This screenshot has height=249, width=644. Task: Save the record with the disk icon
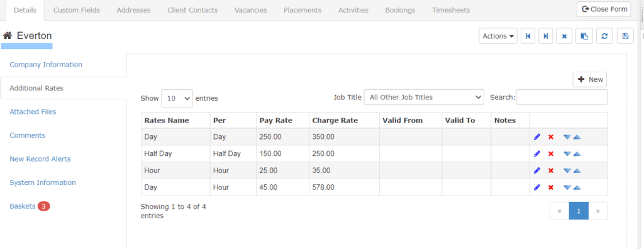[626, 36]
